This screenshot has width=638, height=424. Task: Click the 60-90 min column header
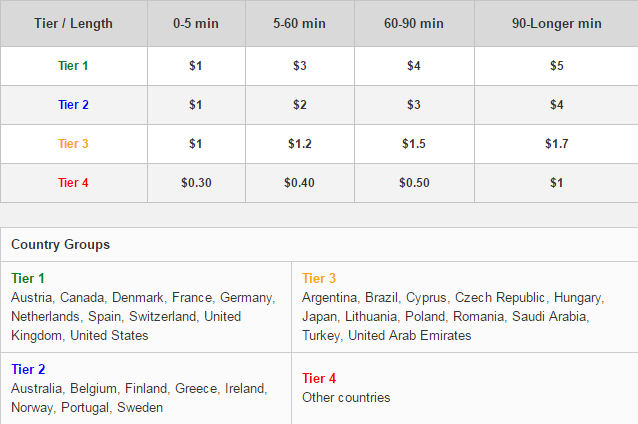coord(414,24)
